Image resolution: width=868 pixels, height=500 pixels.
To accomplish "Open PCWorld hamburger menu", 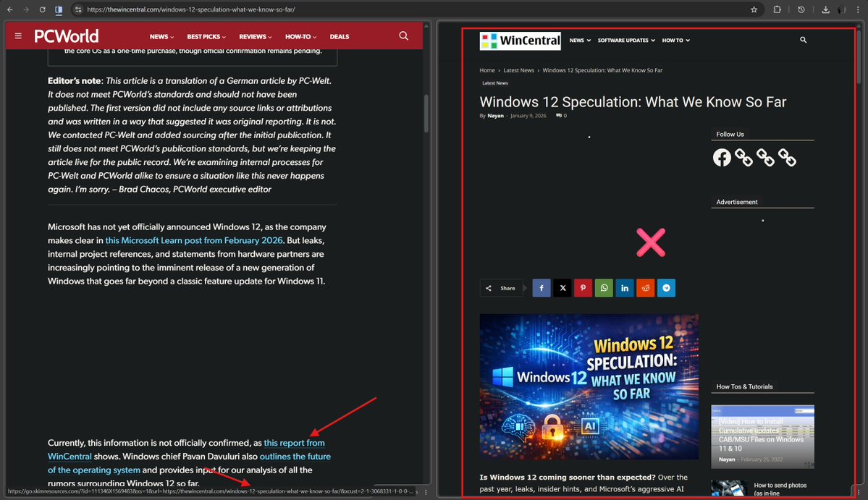I will coord(18,36).
